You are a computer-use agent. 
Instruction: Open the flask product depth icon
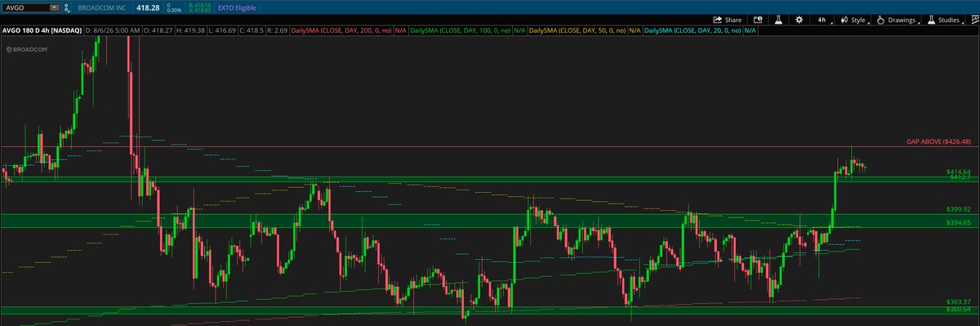778,20
